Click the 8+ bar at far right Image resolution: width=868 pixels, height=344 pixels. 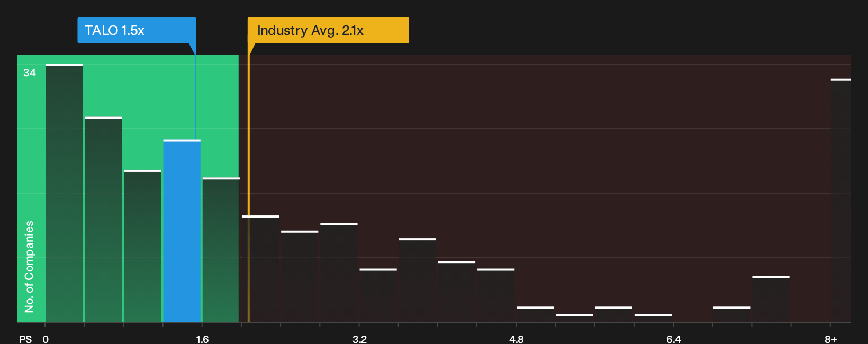[x=840, y=201]
